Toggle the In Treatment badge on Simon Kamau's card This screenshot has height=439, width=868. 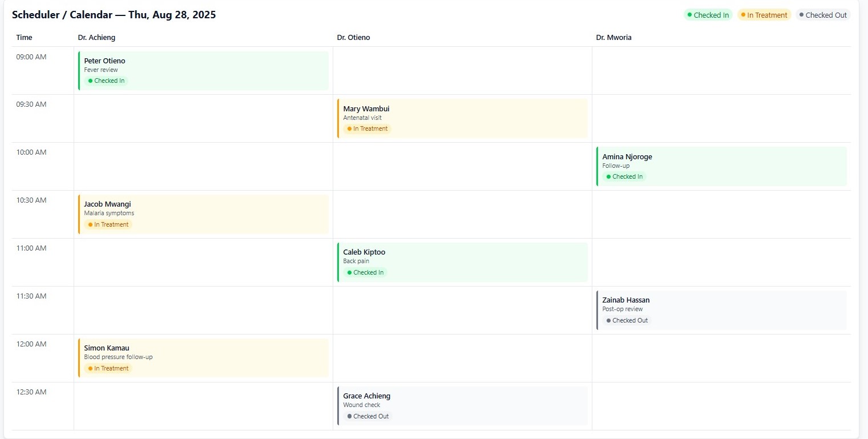[108, 368]
